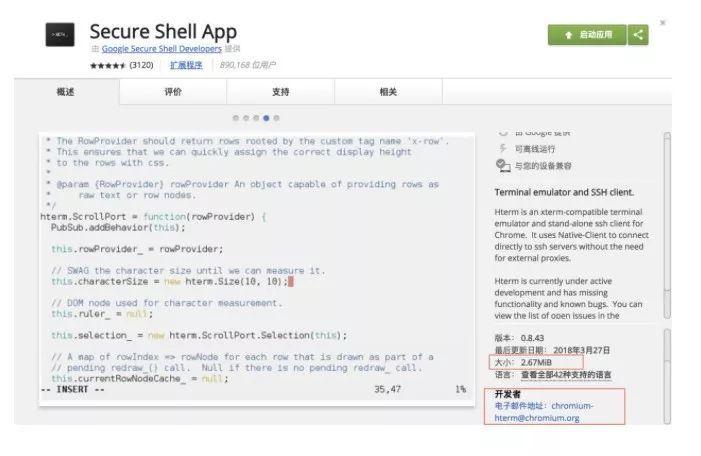Open Google Secure Shell Developers link
701x456 pixels.
(161, 49)
